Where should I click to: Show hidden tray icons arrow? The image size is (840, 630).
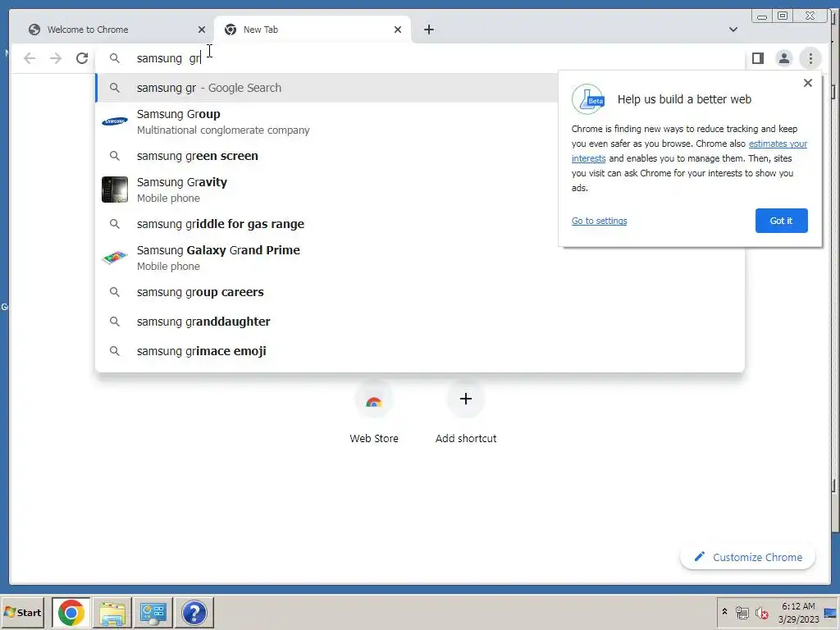tap(724, 612)
